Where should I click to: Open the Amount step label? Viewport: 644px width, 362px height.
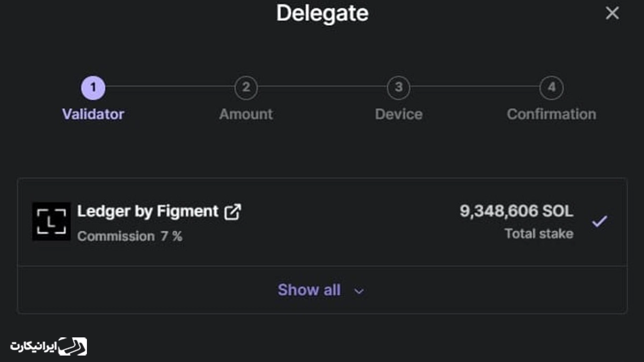click(246, 114)
